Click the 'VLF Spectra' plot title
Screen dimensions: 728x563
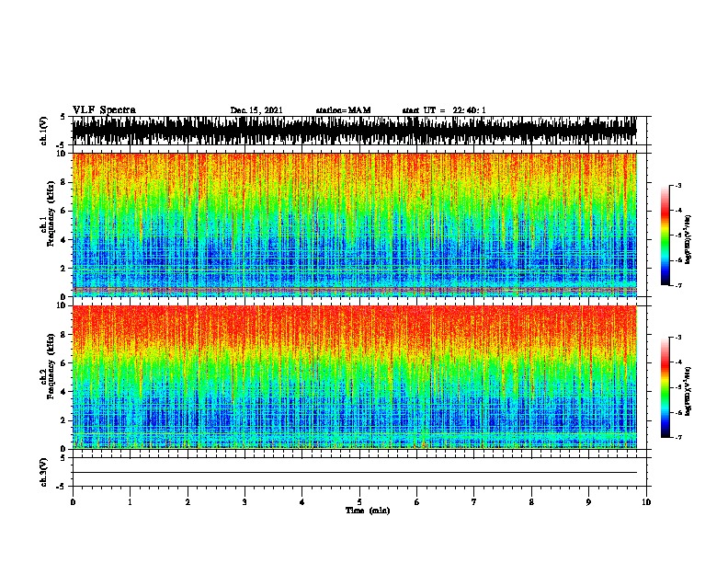[x=104, y=110]
